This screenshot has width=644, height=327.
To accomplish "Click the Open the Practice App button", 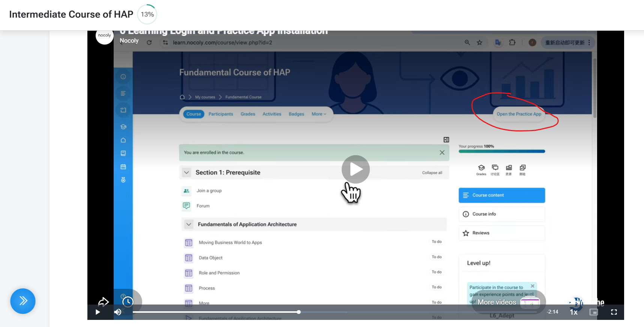I will 519,114.
